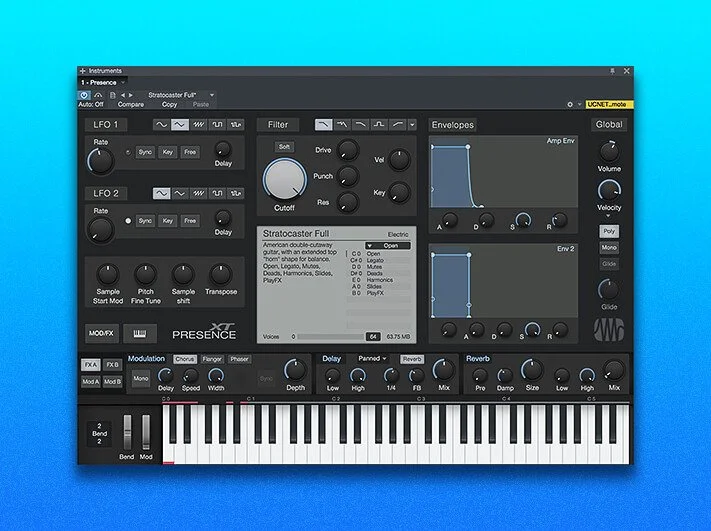
Task: Toggle LFO 2 Key mode
Action: (x=168, y=221)
